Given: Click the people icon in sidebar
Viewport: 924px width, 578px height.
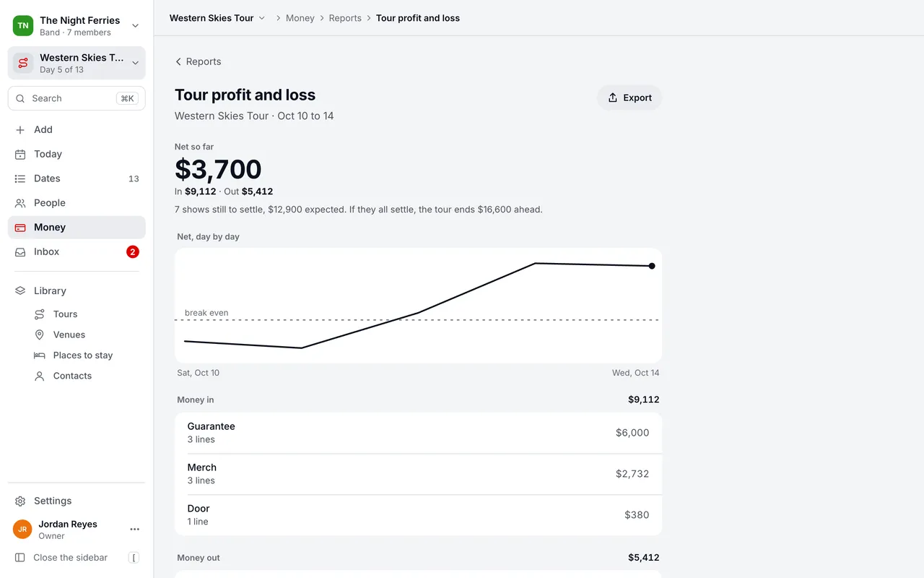Looking at the screenshot, I should (x=20, y=203).
